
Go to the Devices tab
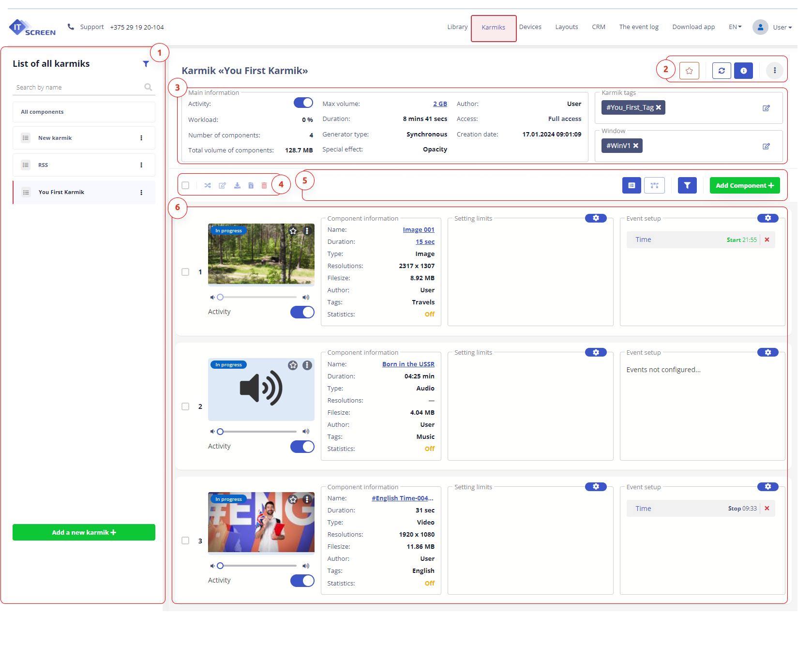pos(530,27)
